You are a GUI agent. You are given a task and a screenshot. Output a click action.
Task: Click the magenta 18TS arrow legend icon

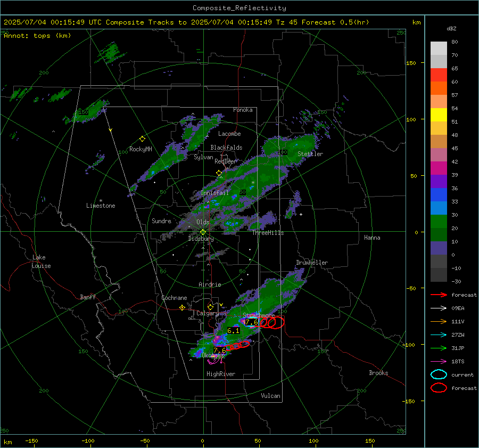tap(439, 361)
